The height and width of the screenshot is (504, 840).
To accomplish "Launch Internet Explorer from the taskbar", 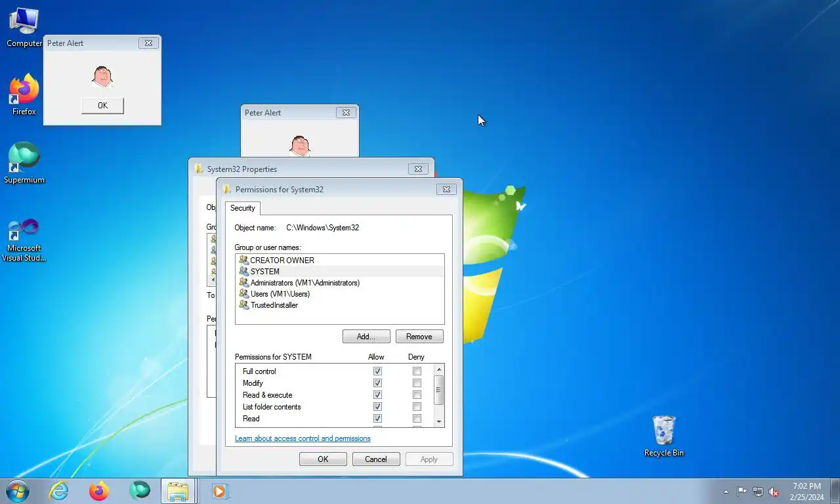I will coord(58,491).
